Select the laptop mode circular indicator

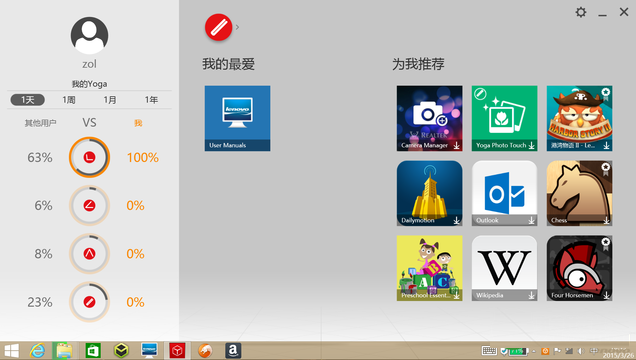point(89,157)
